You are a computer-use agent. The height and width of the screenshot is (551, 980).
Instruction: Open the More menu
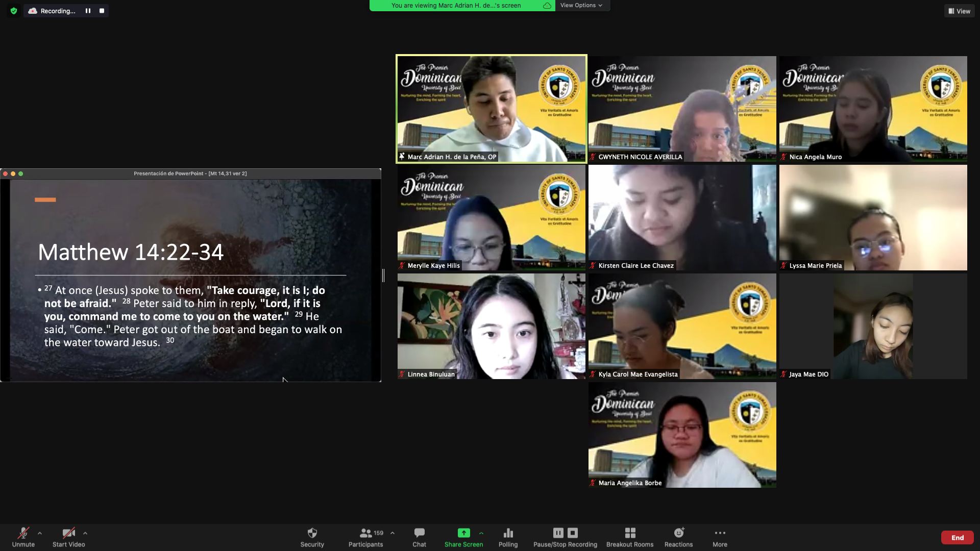[720, 537]
